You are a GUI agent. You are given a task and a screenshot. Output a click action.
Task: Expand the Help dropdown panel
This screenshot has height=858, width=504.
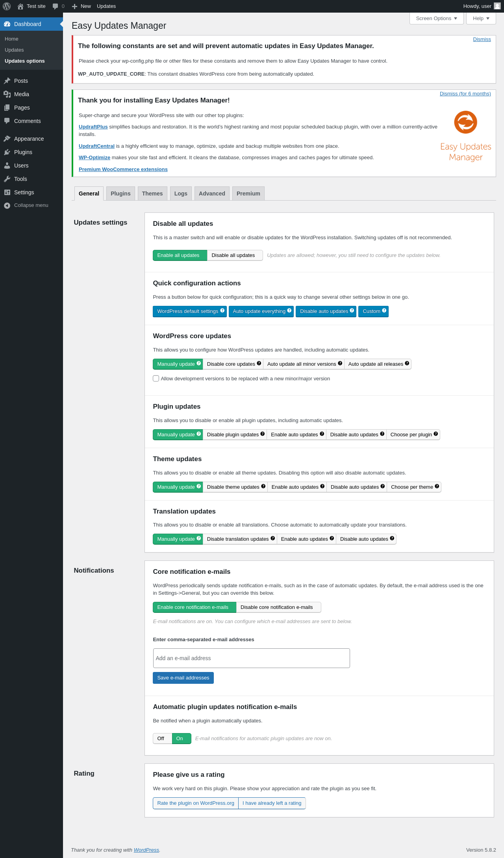(x=481, y=19)
